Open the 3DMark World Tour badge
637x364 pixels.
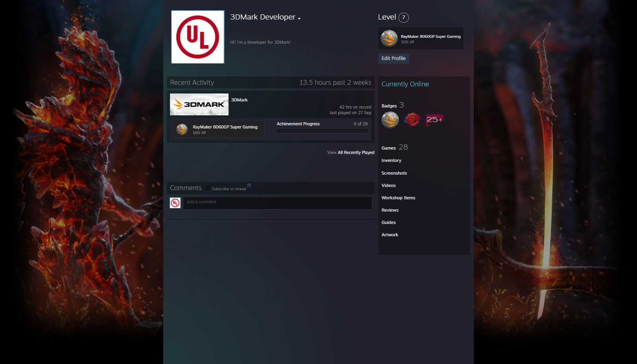(x=390, y=120)
